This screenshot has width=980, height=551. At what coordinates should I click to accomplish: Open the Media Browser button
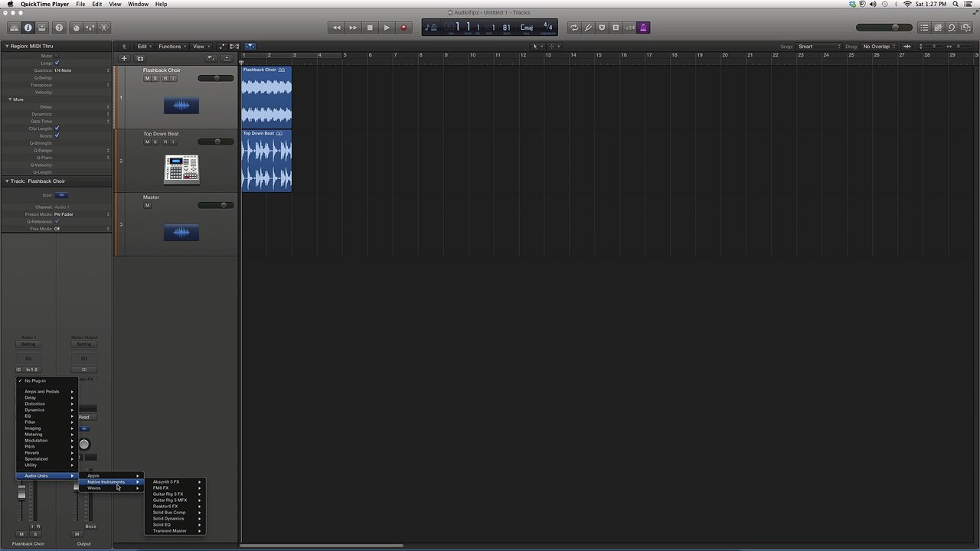pyautogui.click(x=965, y=28)
